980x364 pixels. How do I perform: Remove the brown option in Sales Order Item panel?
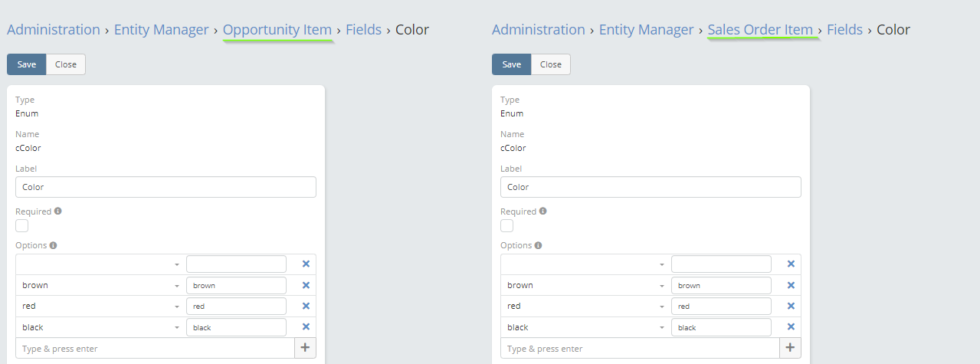(791, 285)
